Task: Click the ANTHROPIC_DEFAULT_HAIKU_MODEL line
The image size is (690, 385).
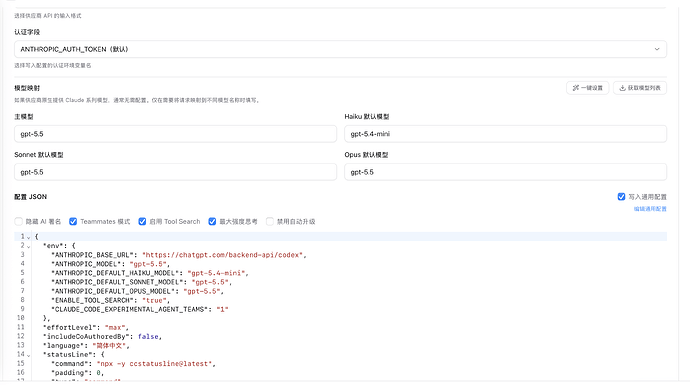Action: point(150,273)
